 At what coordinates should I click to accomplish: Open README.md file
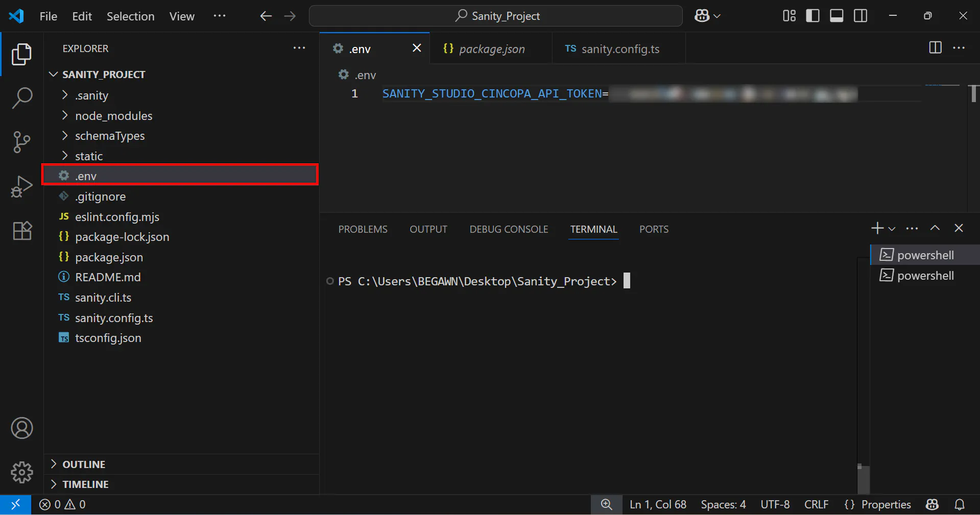[181, 277]
